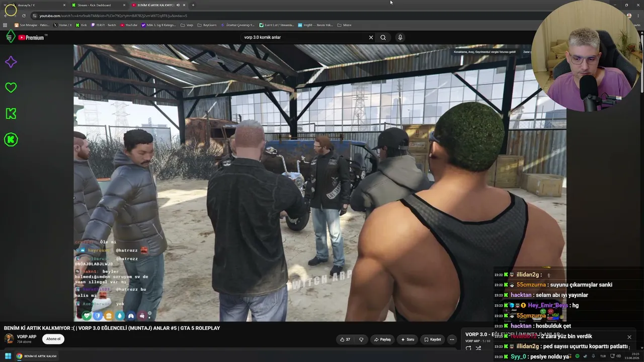Click the browser profile avatar icon
Image resolution: width=644 pixels, height=362 pixels.
tap(629, 16)
